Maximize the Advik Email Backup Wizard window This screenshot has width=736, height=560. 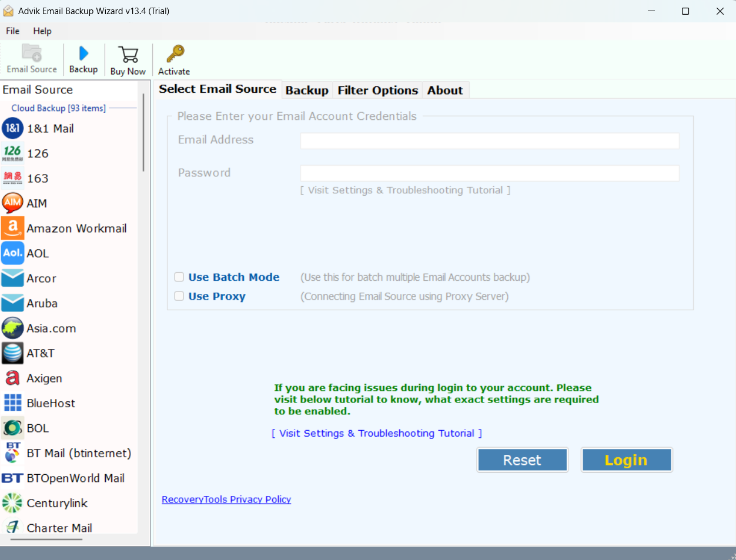click(x=685, y=11)
